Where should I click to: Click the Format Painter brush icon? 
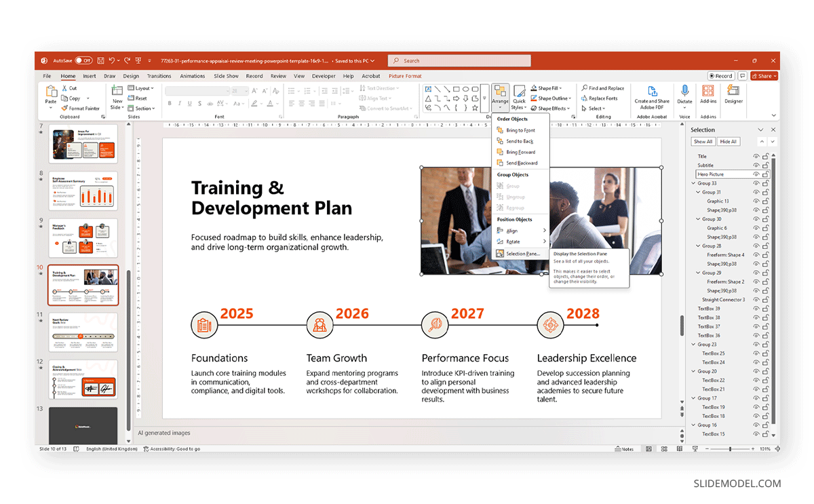click(64, 108)
